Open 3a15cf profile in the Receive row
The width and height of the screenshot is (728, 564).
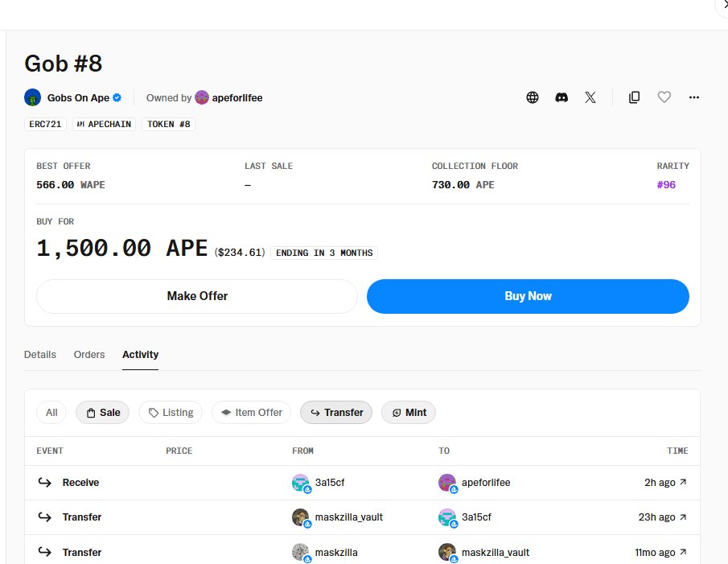[330, 483]
